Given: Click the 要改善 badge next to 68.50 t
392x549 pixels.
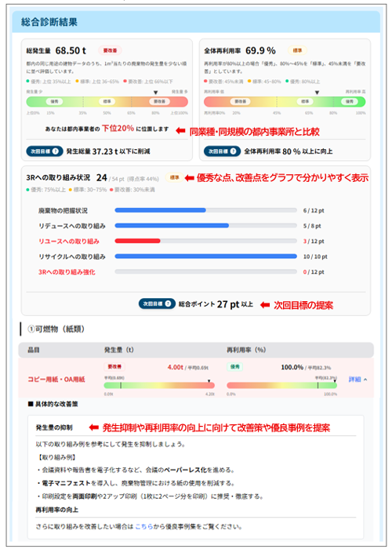Looking at the screenshot, I should point(110,50).
